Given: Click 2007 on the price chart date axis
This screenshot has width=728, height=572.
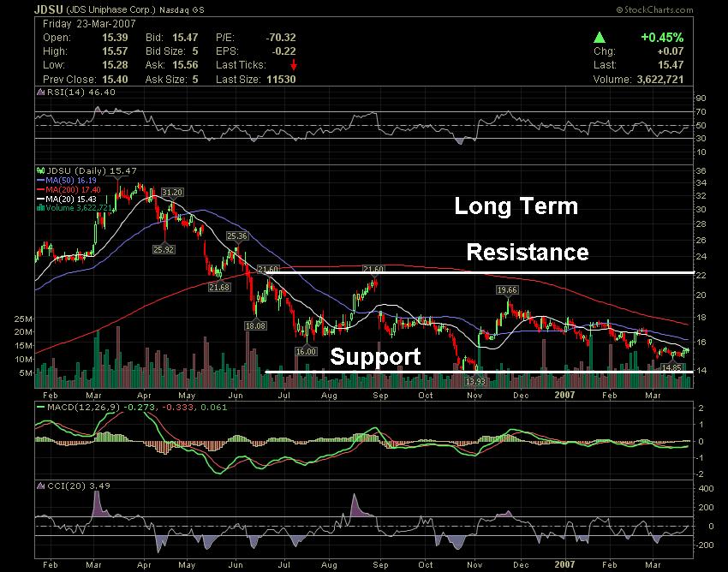Looking at the screenshot, I should (x=564, y=395).
